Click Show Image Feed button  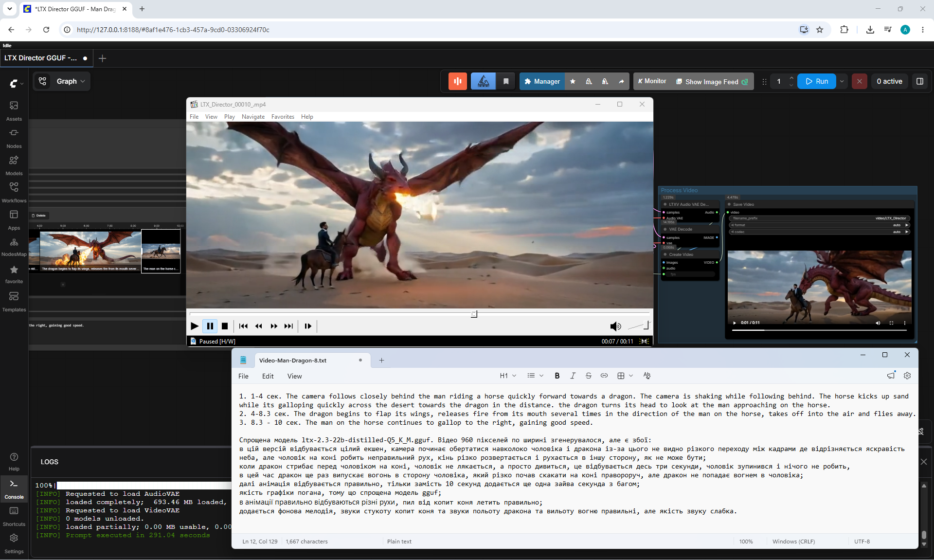tap(712, 81)
